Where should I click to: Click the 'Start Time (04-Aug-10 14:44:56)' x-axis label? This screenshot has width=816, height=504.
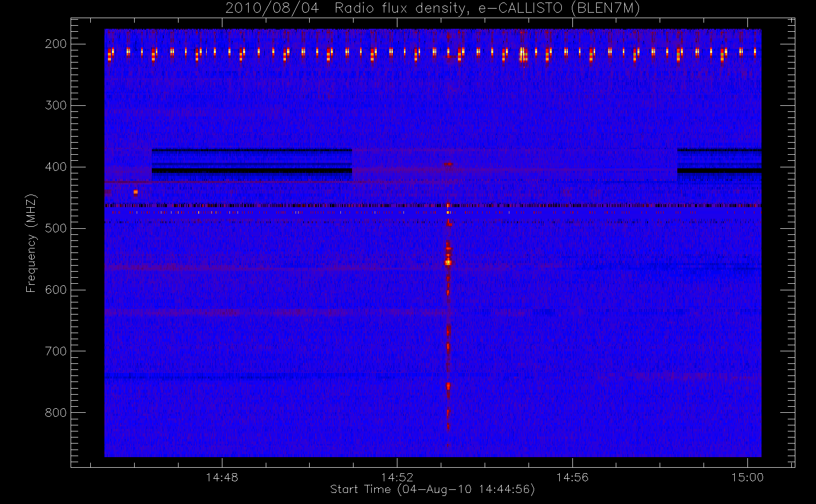pyautogui.click(x=432, y=489)
